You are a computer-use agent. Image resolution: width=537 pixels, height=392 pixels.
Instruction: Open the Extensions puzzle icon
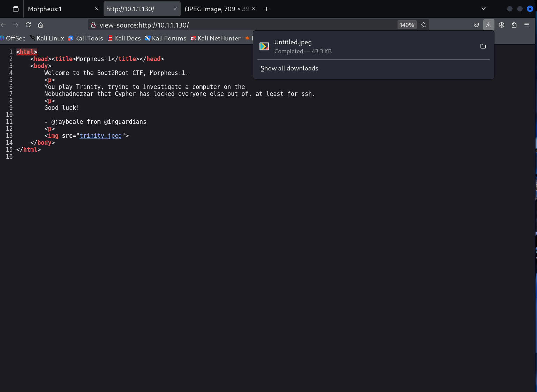[514, 25]
